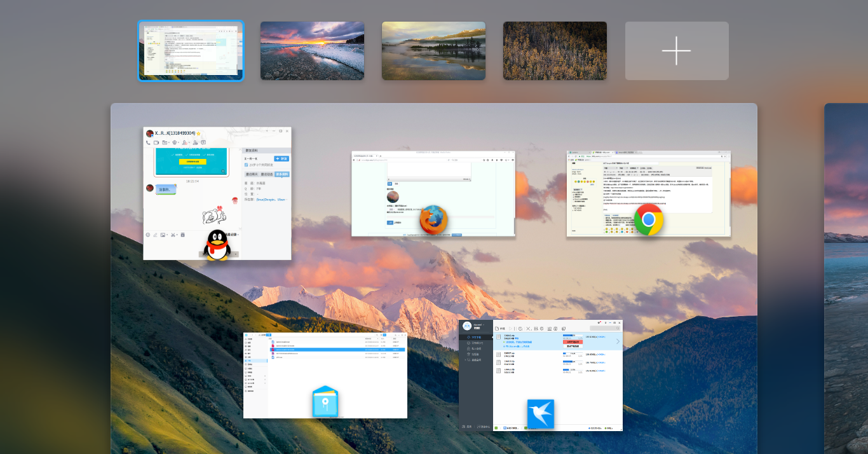The image size is (868, 454).
Task: Select the blue bird download manager icon
Action: coord(541,415)
